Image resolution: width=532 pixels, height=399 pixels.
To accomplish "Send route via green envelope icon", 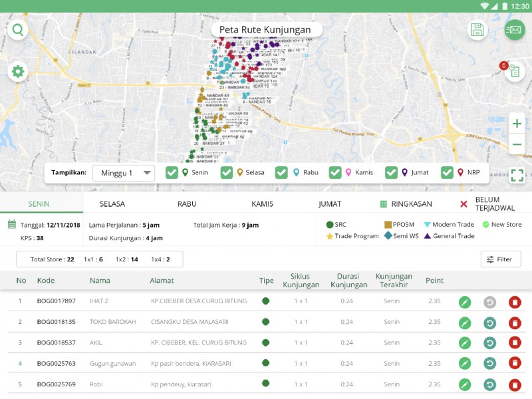I will [x=514, y=30].
